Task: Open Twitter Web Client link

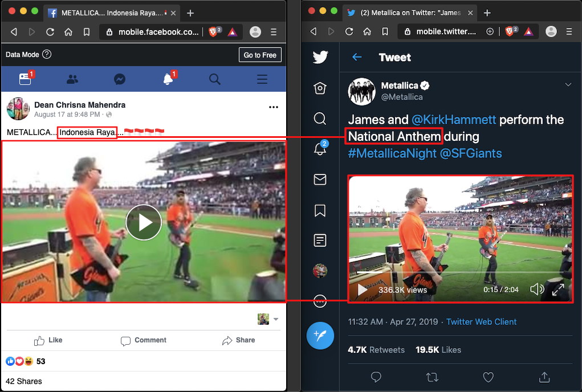Action: (481, 322)
